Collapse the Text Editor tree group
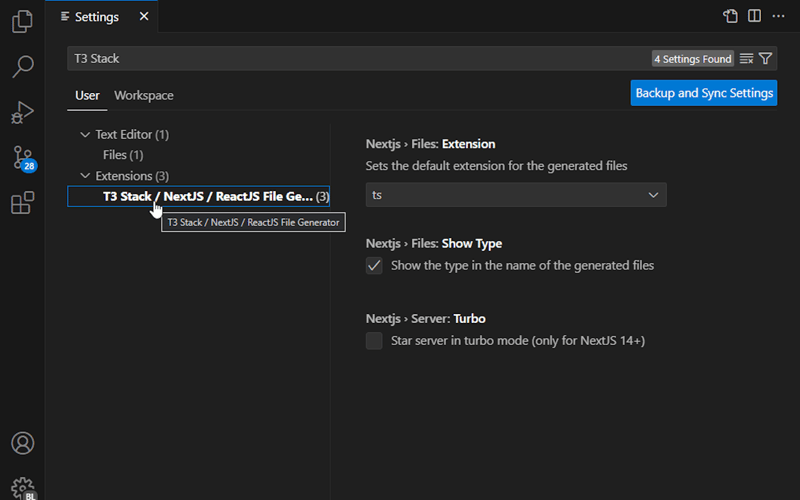The image size is (800, 500). click(85, 135)
